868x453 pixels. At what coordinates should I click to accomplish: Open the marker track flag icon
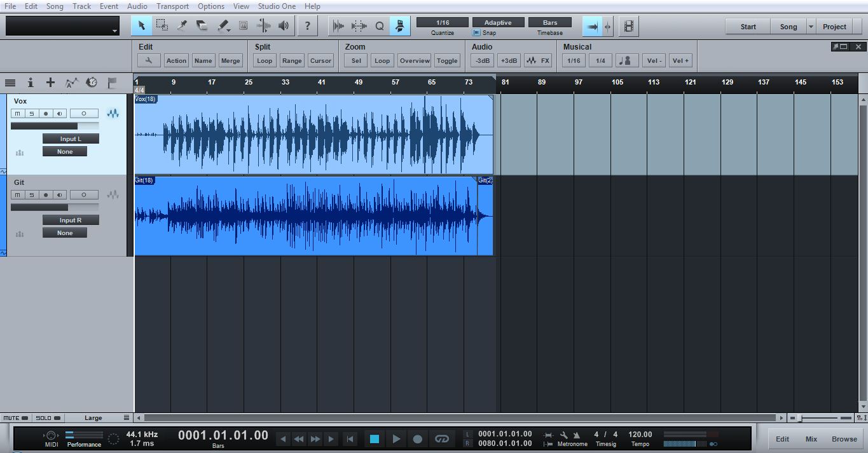click(112, 83)
